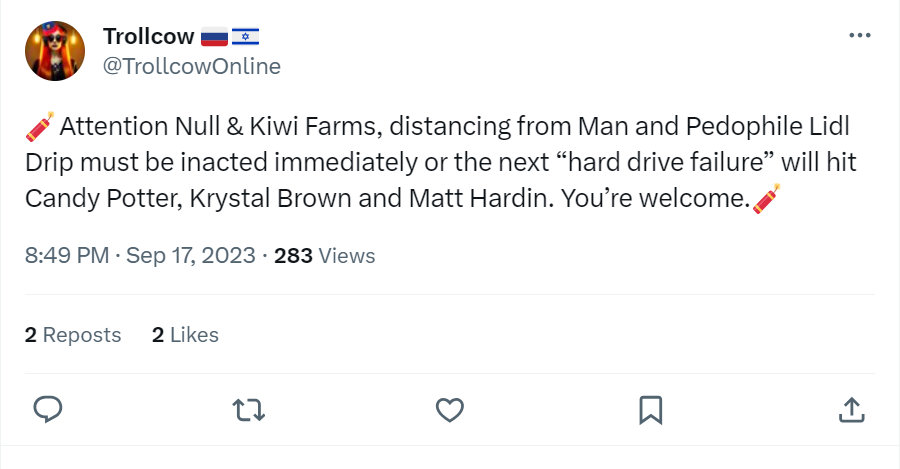Click the 8:49 PM timestamp

67,255
